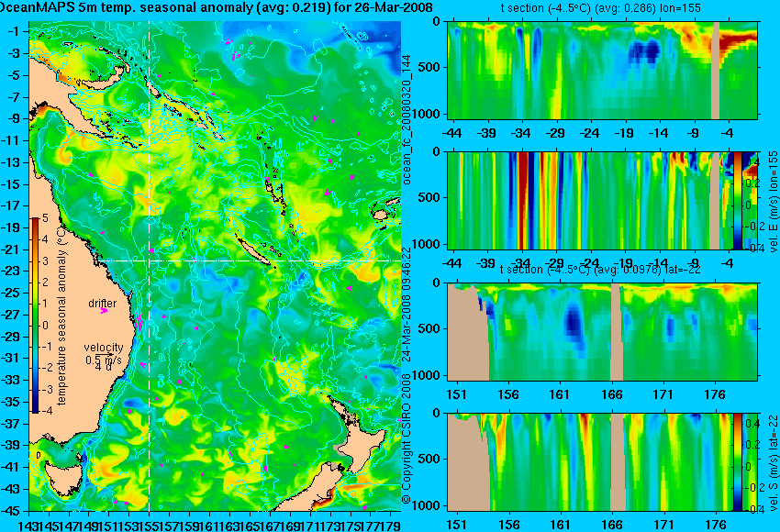780x532 pixels.
Task: Click the '500' depth tick of the lon=155 temperature section
Action: click(429, 68)
